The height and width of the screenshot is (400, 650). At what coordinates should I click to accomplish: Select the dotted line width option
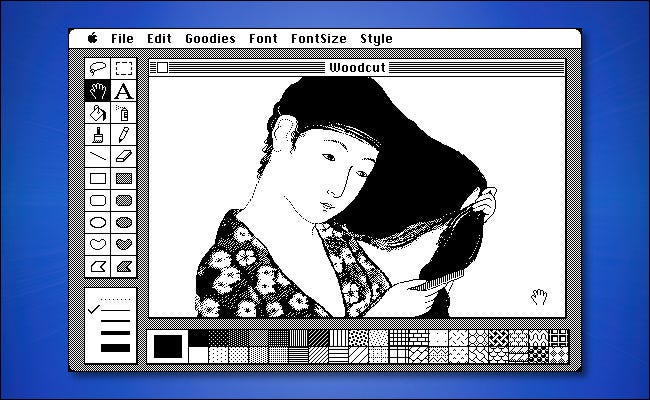pos(116,298)
